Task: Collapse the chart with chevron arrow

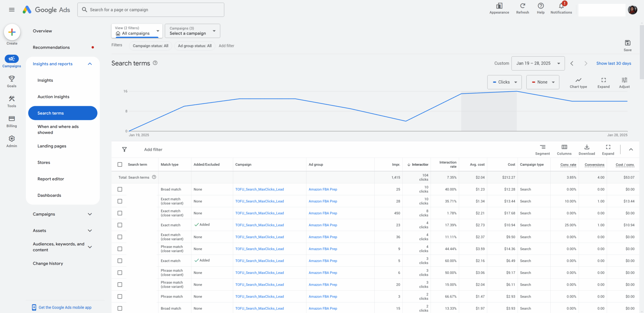Action: coord(630,149)
